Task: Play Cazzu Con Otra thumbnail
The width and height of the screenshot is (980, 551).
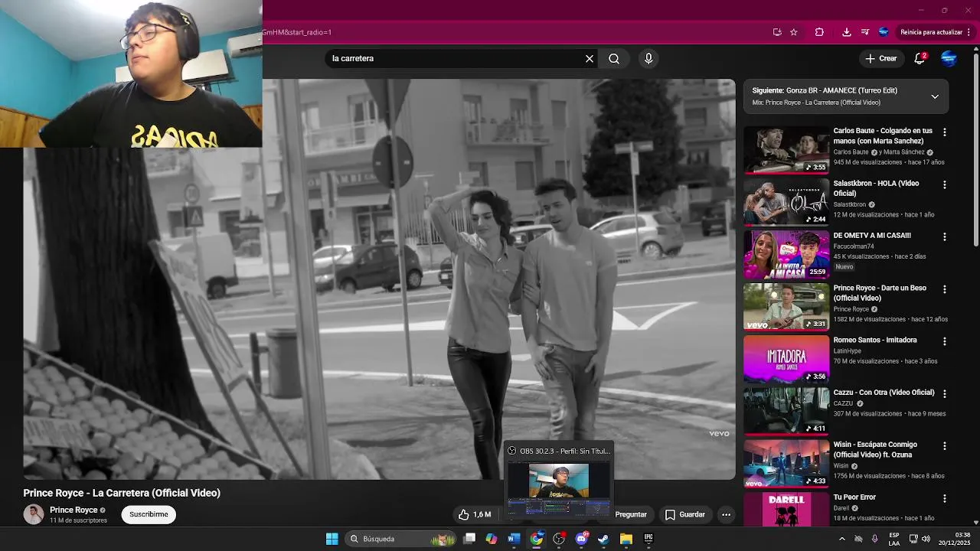Action: click(x=786, y=411)
